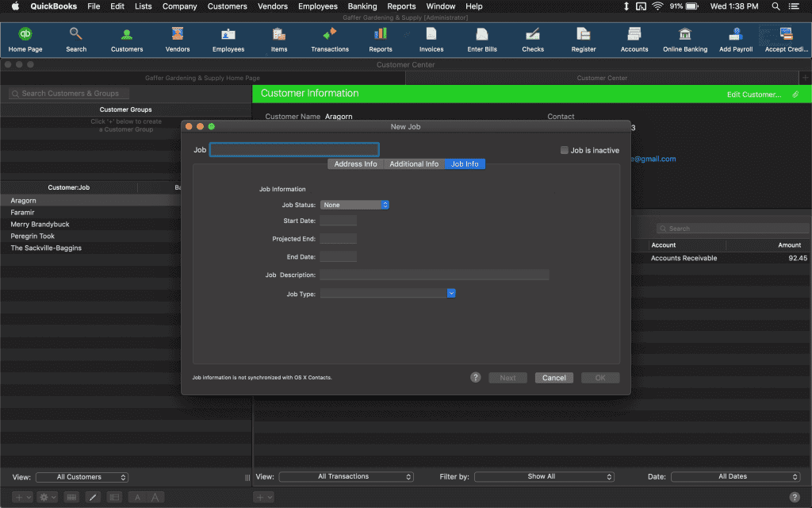Open the add customer plus dropdown at bottom left
Viewport: 812px width, 508px height.
22,497
